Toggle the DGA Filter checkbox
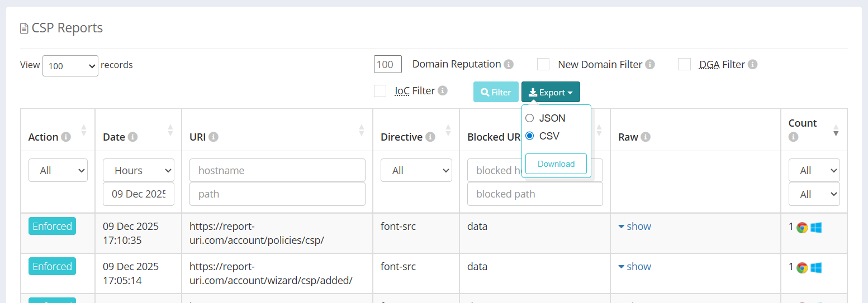Screen dimensions: 868x303 coord(684,64)
